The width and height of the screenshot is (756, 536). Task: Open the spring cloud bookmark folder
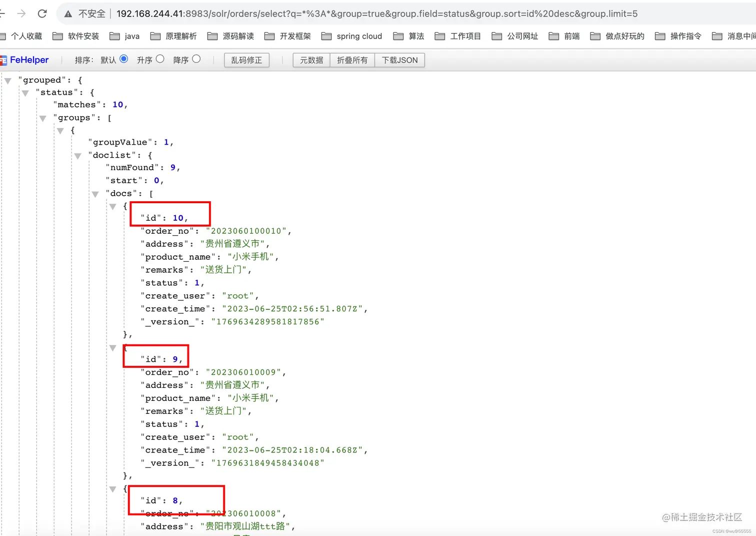[351, 36]
